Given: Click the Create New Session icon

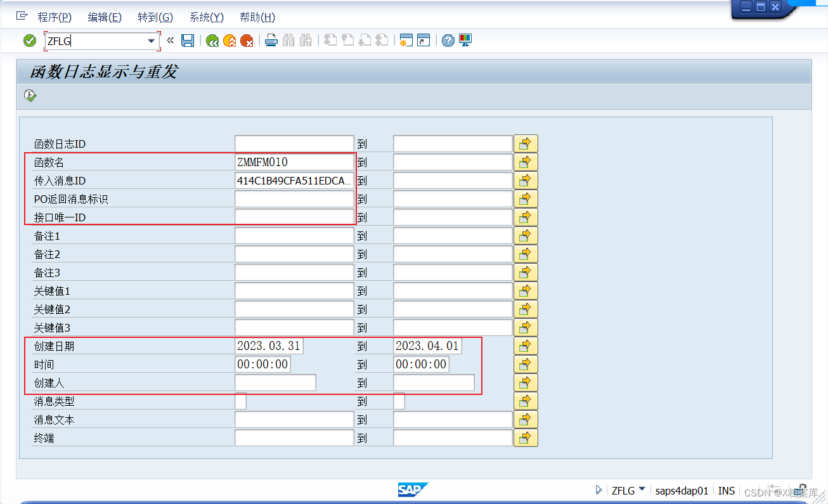Looking at the screenshot, I should coord(406,41).
